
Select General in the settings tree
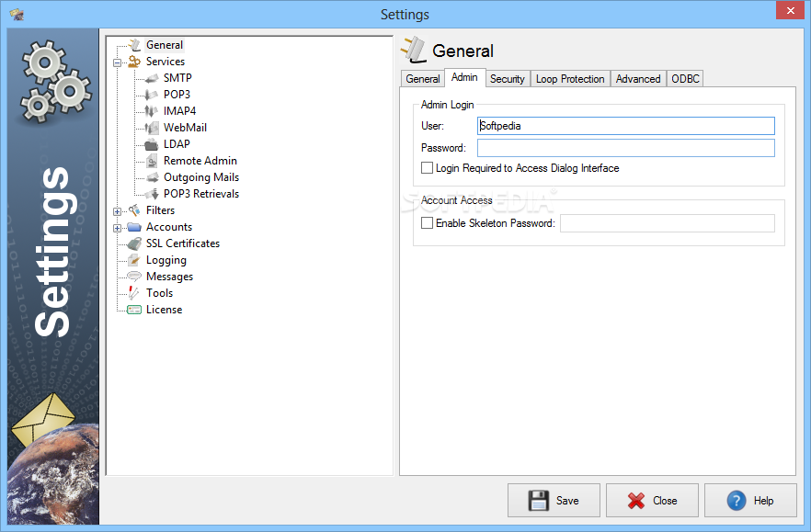tap(165, 45)
